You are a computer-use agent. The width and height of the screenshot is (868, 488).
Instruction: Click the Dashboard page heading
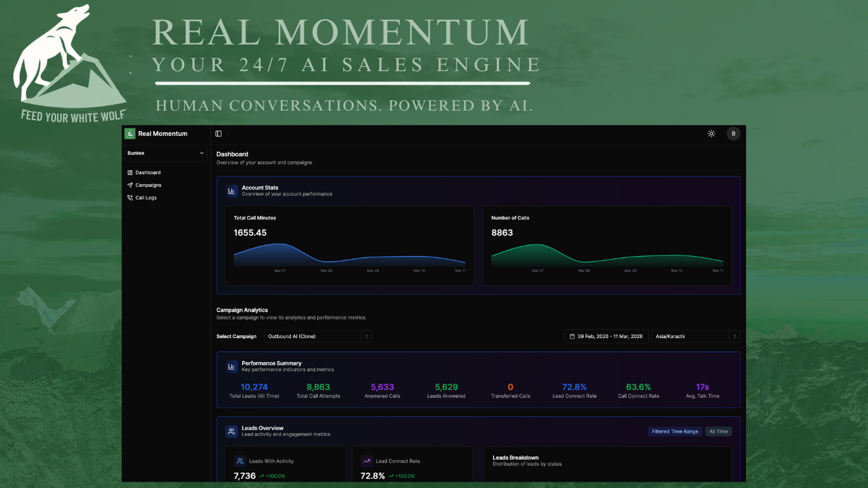tap(232, 154)
